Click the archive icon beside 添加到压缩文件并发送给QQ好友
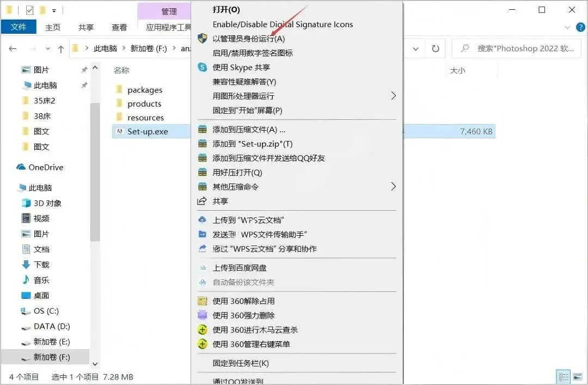The image size is (588, 385). pyautogui.click(x=203, y=158)
